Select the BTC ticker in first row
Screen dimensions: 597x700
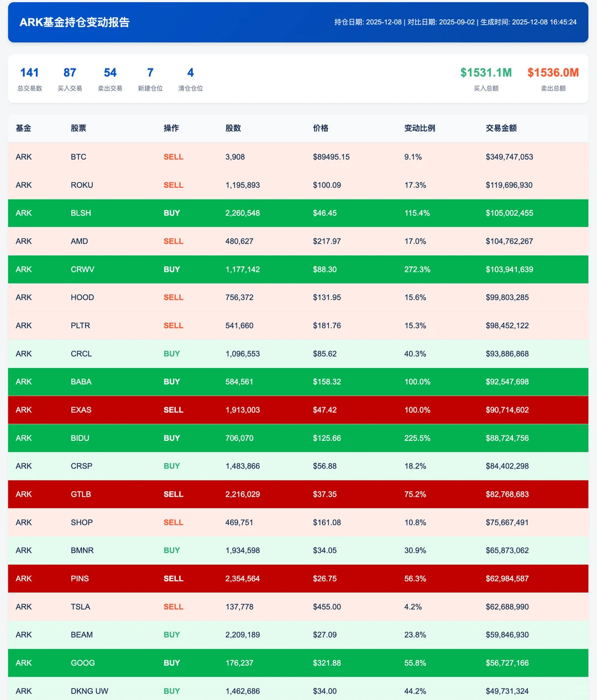pos(78,157)
